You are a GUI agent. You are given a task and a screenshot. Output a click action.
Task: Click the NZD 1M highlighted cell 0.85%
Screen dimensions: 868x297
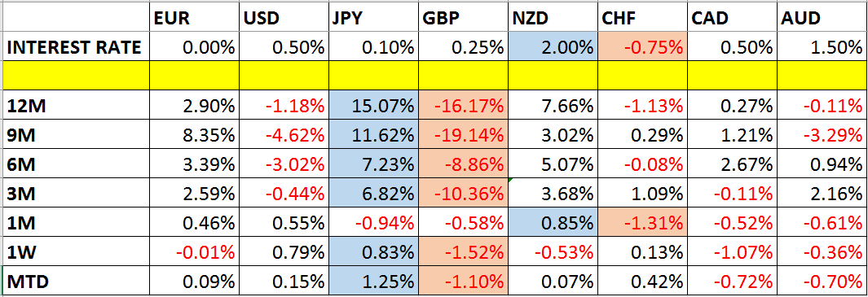tap(553, 223)
